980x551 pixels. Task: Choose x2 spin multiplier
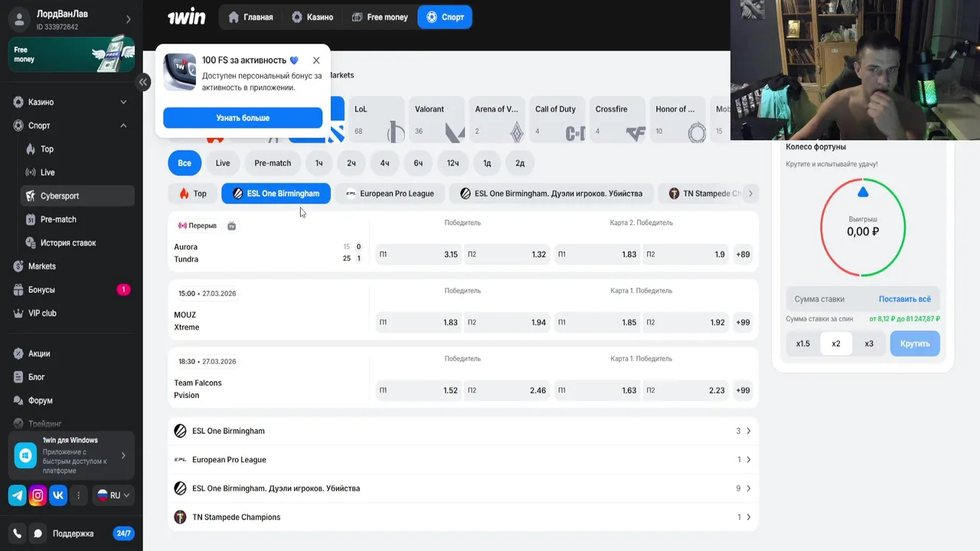836,344
